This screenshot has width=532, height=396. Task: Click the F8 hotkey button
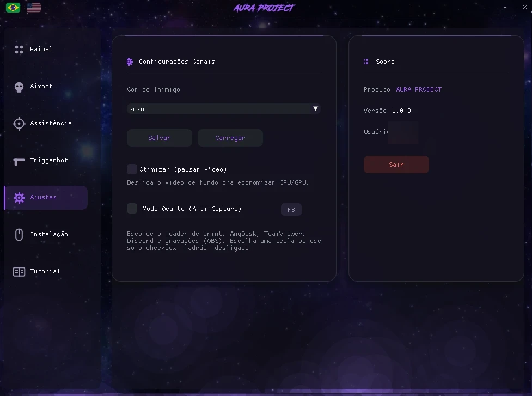(291, 209)
